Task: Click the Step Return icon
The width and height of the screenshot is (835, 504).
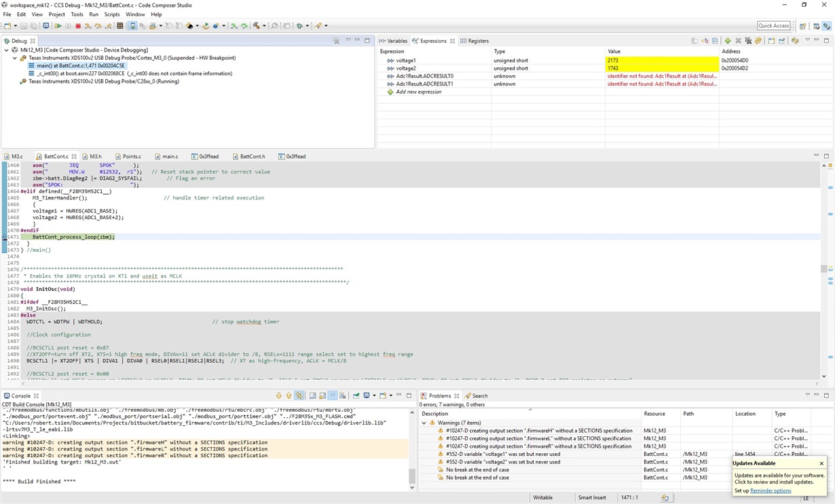Action: click(x=109, y=26)
